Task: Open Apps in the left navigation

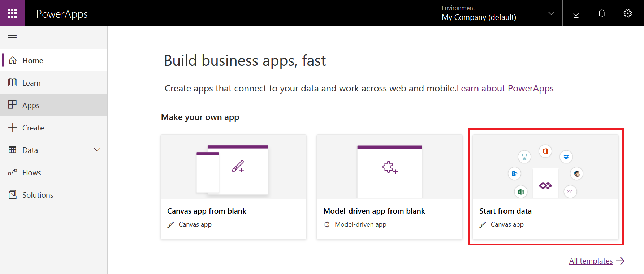Action: point(31,105)
